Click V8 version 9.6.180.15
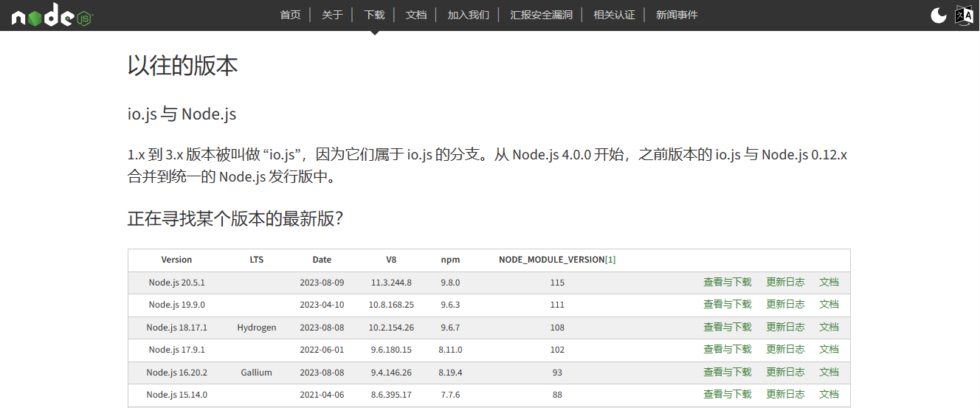The height and width of the screenshot is (408, 980). [391, 350]
